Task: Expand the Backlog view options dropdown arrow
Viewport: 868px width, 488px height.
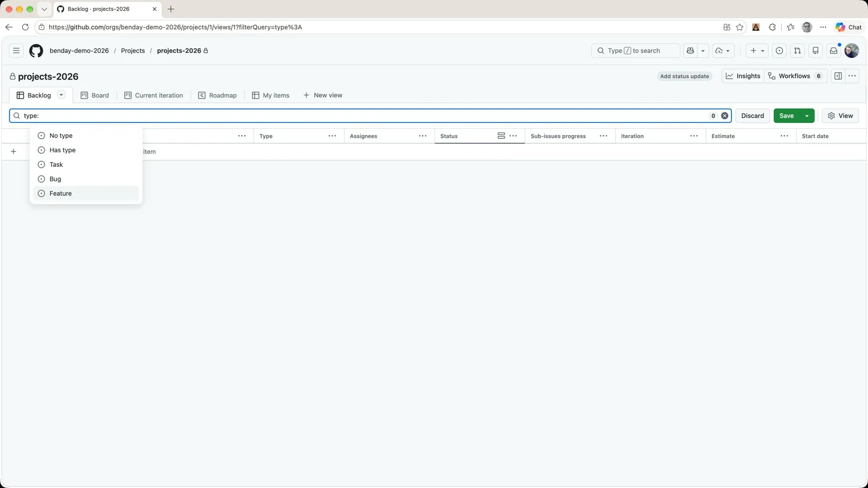Action: pyautogui.click(x=61, y=95)
